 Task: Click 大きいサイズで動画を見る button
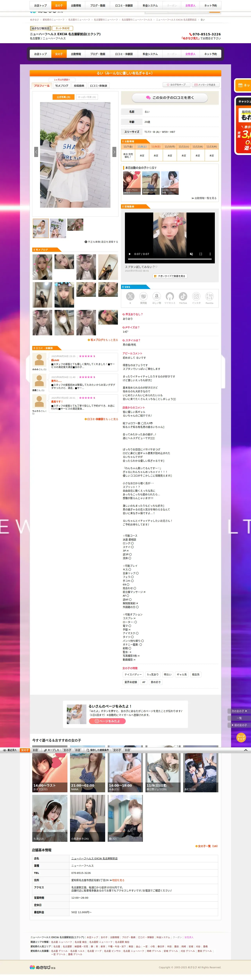click(x=170, y=276)
